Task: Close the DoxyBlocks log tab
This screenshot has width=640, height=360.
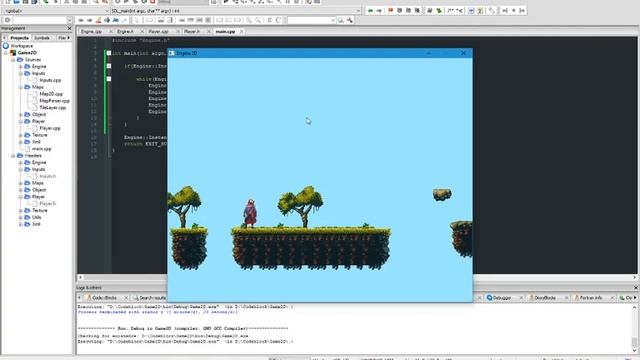Action: point(566,298)
